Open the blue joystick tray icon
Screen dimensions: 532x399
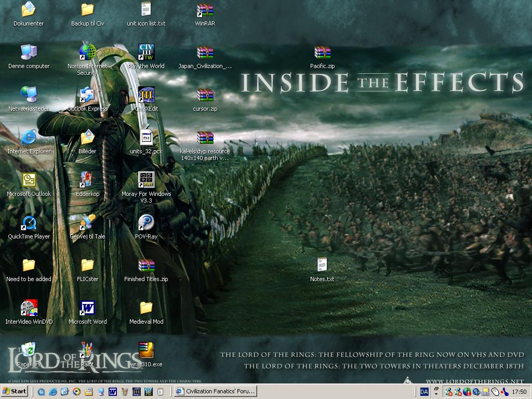pos(504,392)
